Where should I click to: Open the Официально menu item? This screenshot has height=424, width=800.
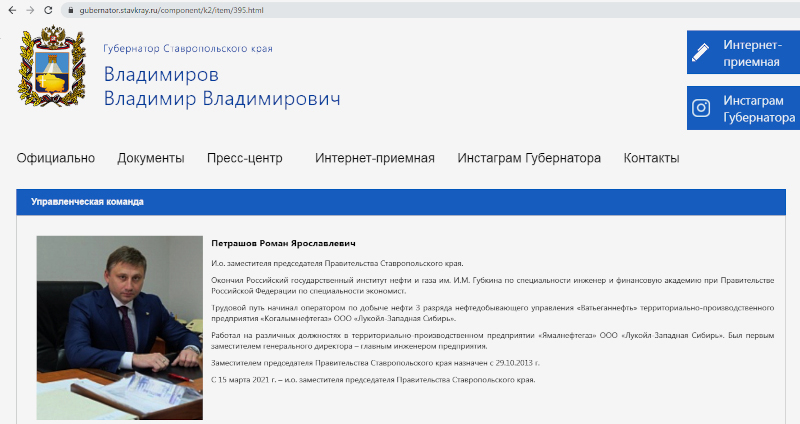(56, 158)
